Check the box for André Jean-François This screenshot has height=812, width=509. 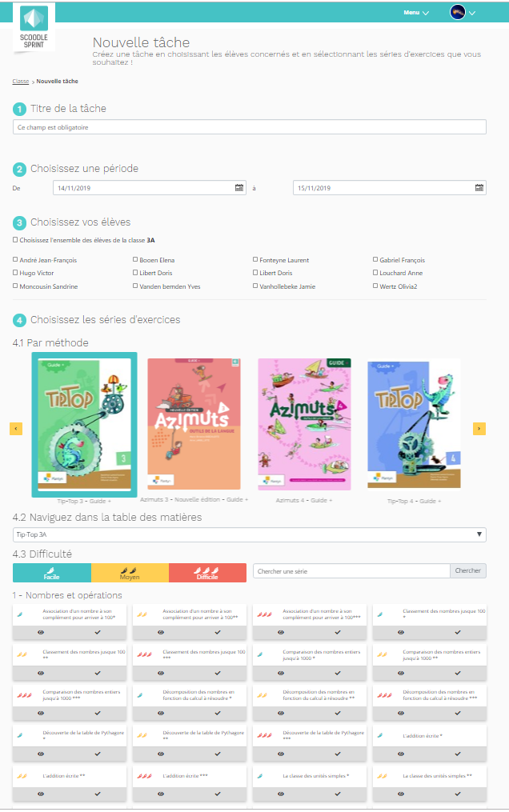[x=15, y=259]
